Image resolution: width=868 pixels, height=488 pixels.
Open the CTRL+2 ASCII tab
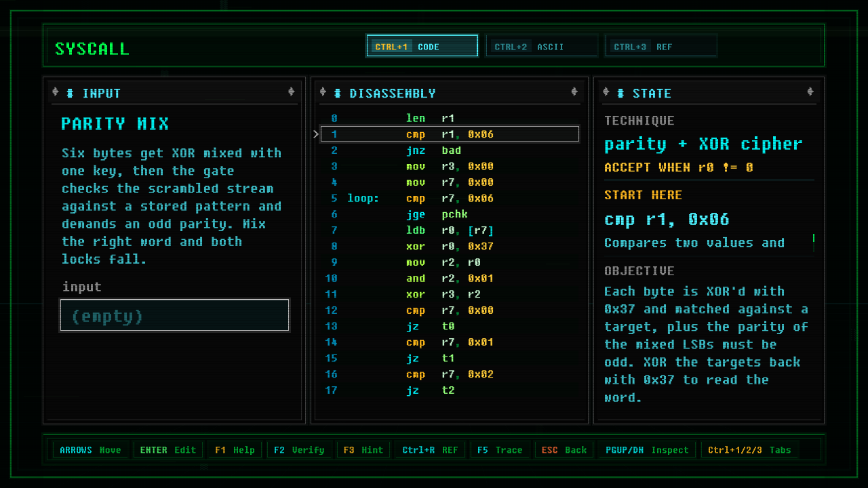[541, 46]
